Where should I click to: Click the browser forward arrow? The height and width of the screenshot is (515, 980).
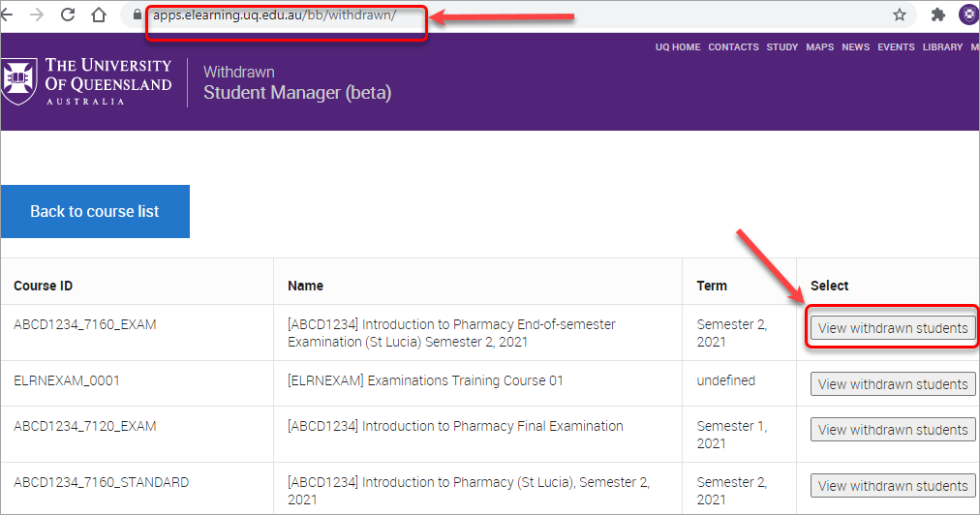pos(36,15)
